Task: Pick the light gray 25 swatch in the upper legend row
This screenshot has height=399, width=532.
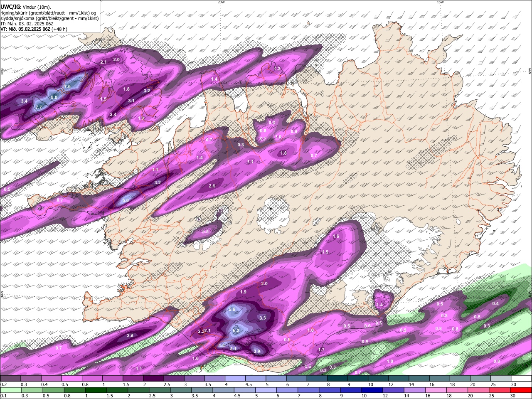Action: pos(500,379)
